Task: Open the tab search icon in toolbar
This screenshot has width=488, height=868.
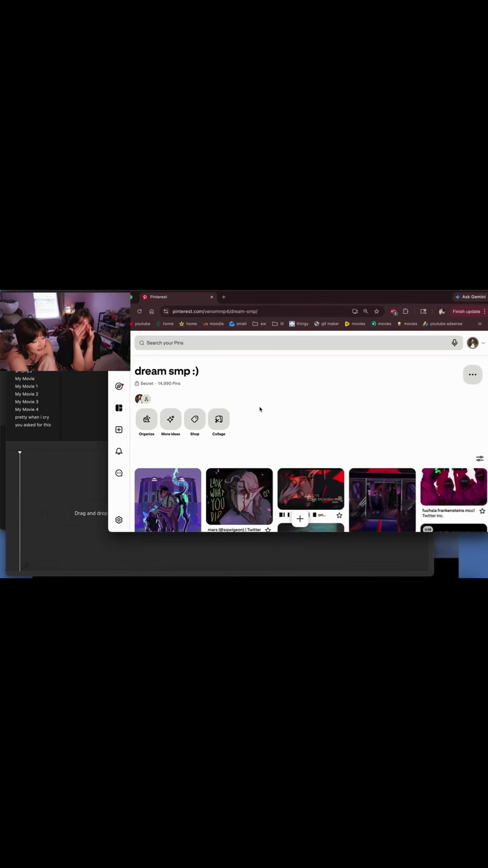Action: pos(423,311)
